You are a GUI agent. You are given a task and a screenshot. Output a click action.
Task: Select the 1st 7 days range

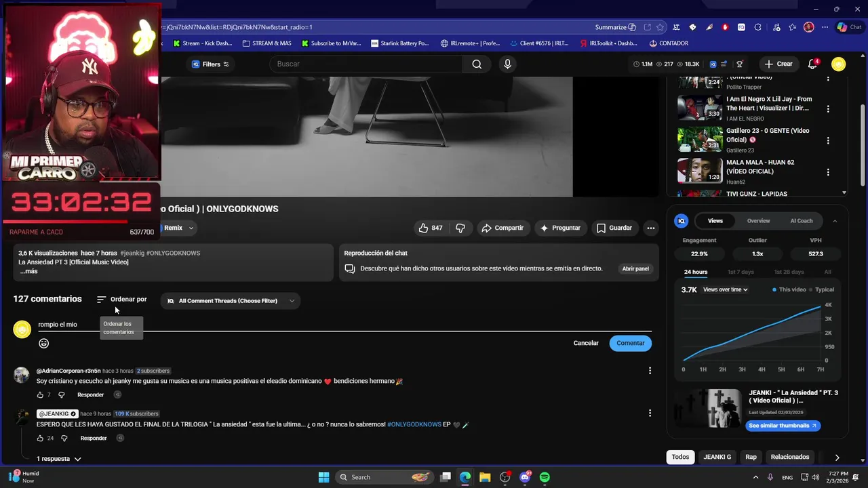coord(741,272)
